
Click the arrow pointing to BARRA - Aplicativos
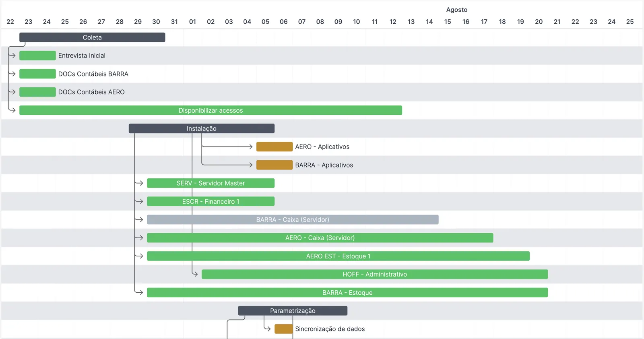coord(227,165)
